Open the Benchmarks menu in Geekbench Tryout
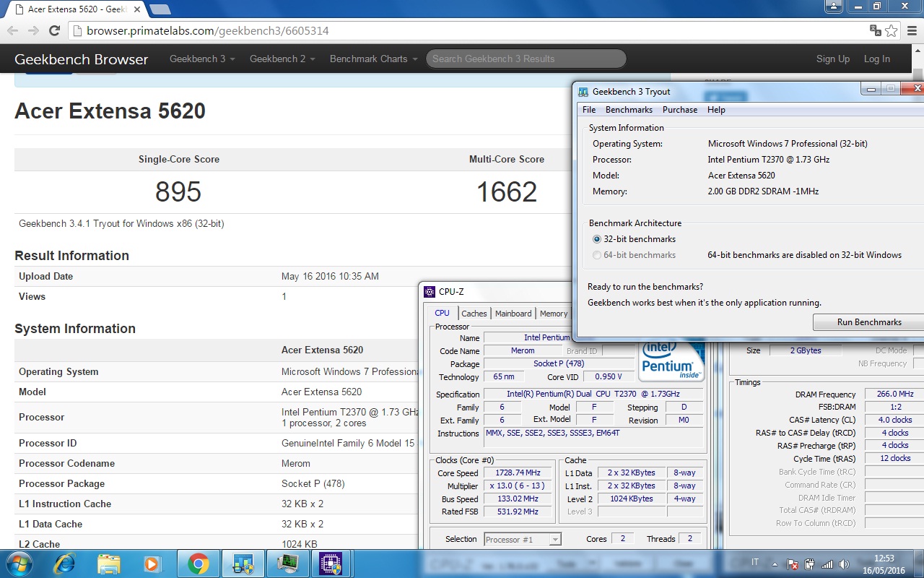This screenshot has width=924, height=578. [629, 110]
